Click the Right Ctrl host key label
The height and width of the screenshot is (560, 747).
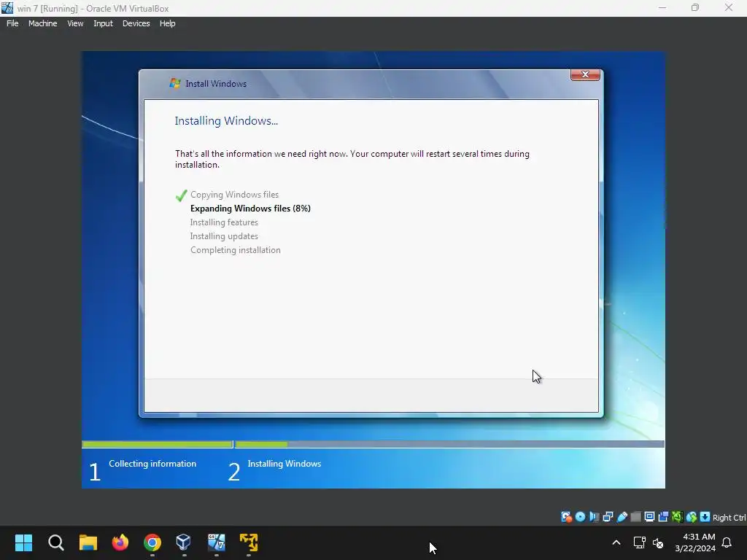pyautogui.click(x=729, y=518)
